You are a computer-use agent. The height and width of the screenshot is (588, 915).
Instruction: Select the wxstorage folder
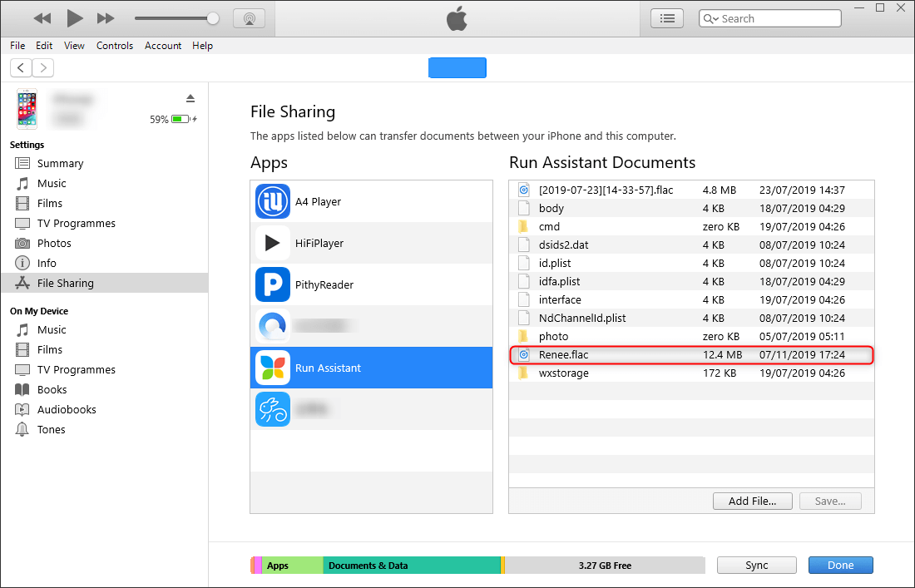click(x=691, y=373)
